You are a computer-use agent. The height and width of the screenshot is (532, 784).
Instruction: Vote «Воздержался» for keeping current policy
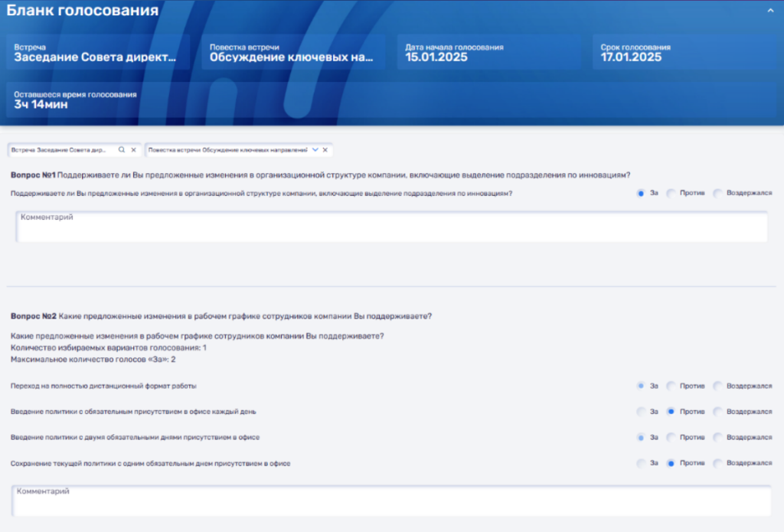pos(716,462)
